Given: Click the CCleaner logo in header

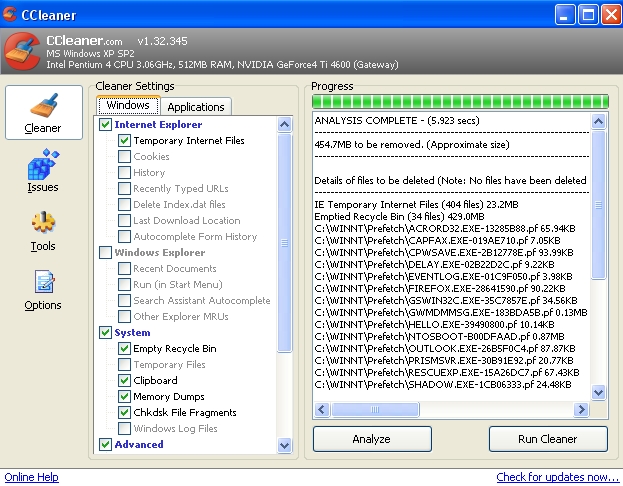Looking at the screenshot, I should point(22,54).
